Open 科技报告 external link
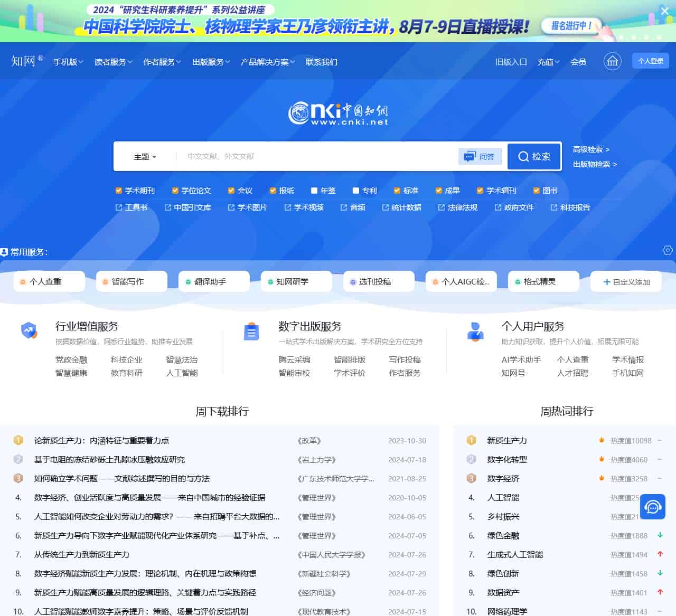676x616 pixels. (x=570, y=207)
